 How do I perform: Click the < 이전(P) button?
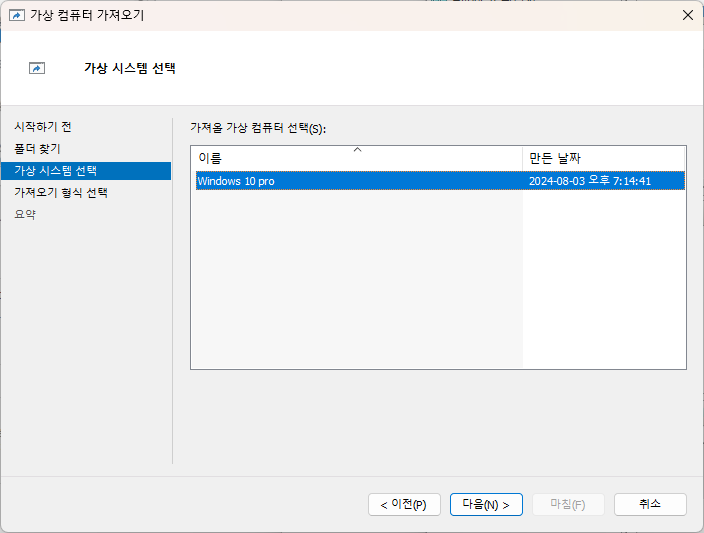[404, 505]
